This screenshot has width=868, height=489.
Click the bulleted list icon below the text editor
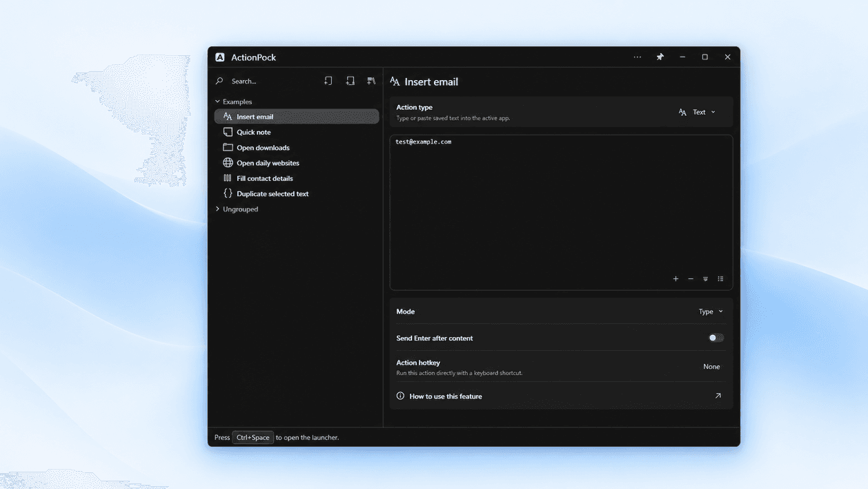(720, 279)
